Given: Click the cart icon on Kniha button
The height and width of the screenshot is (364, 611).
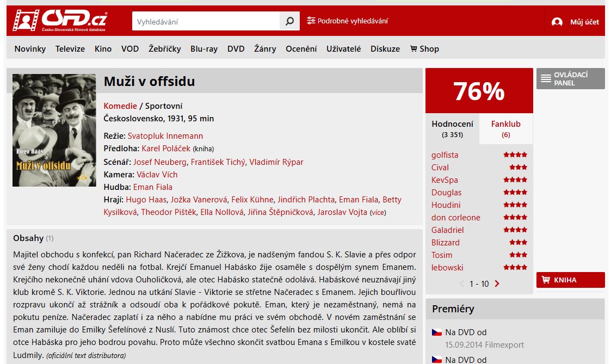Looking at the screenshot, I should 546,280.
